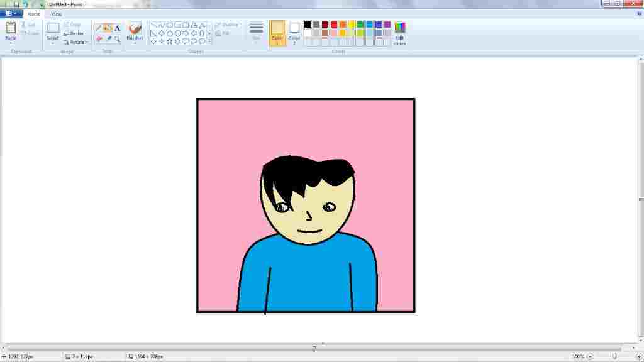The height and width of the screenshot is (362, 644).
Task: Choose the Triangle shape
Action: [x=203, y=25]
